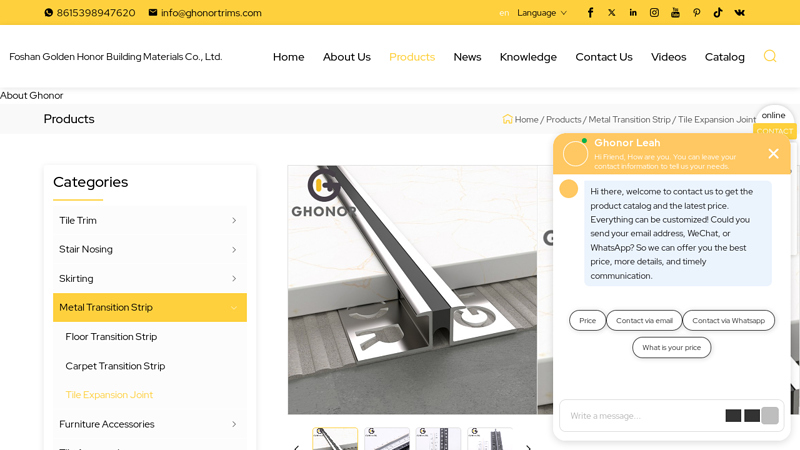Click the 'What is your price' quick reply
This screenshot has width=800, height=450.
pos(671,348)
